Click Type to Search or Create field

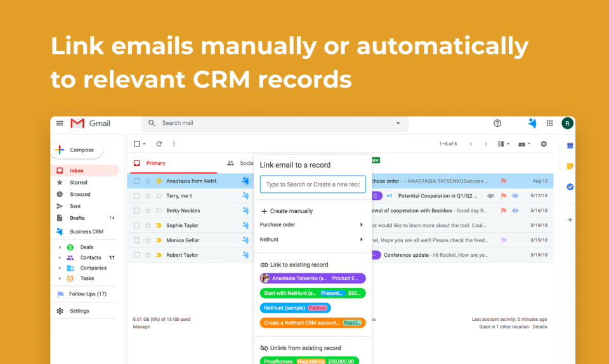tap(313, 185)
